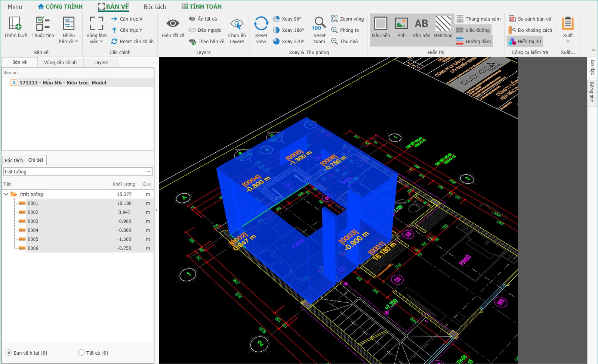This screenshot has height=364, width=598.
Task: Select the Căn trục X alignment tool
Action: (127, 19)
